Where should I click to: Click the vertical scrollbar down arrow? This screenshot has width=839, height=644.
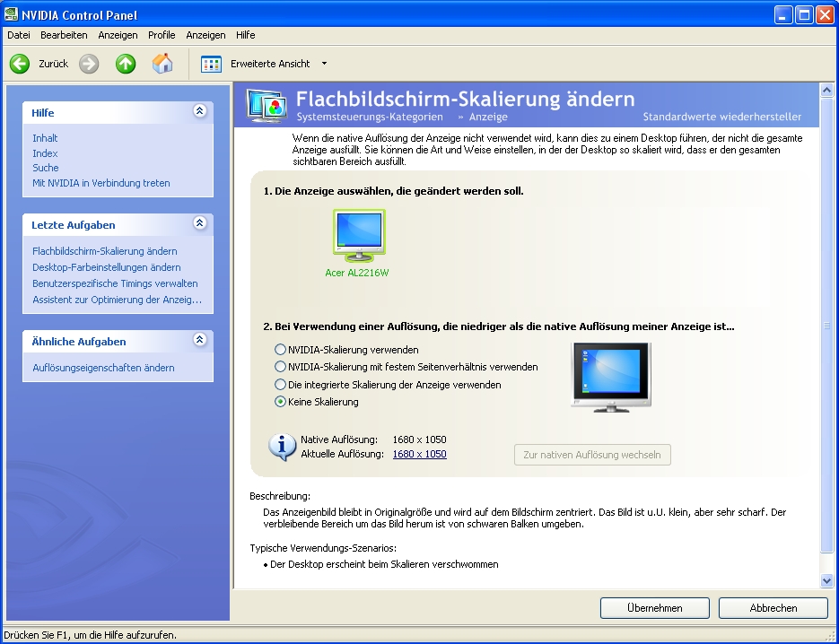[x=827, y=581]
